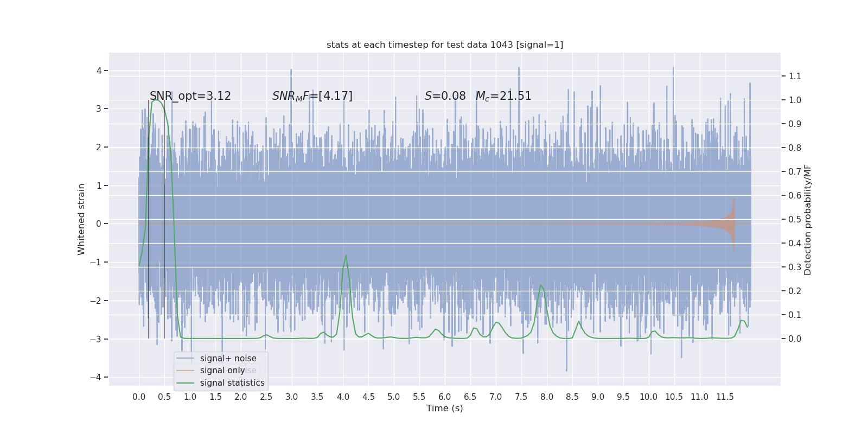This screenshot has width=868, height=434.
Task: Click the blue line swatch in legend
Action: [185, 359]
